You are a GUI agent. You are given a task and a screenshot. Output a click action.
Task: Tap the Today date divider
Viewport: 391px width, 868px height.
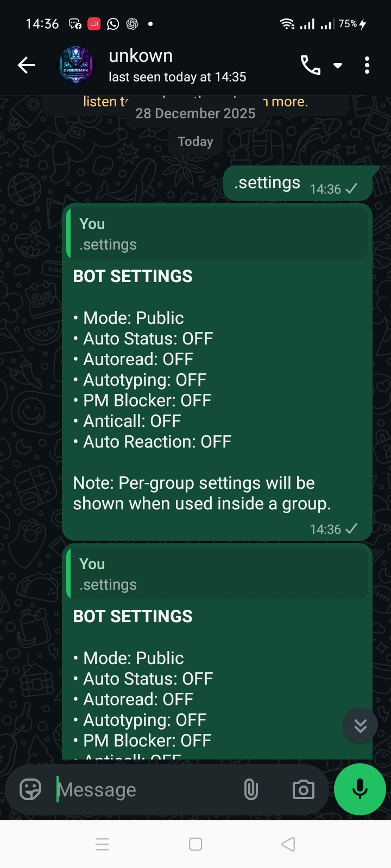click(x=195, y=141)
